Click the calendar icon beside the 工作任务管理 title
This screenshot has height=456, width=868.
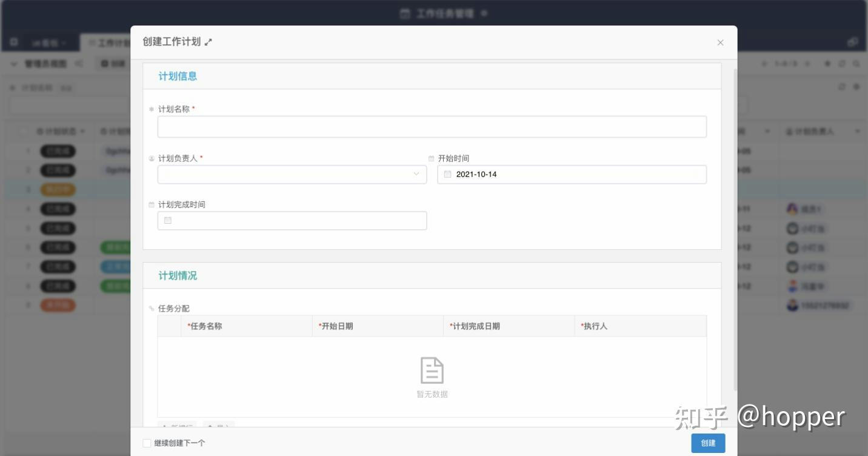click(x=405, y=13)
